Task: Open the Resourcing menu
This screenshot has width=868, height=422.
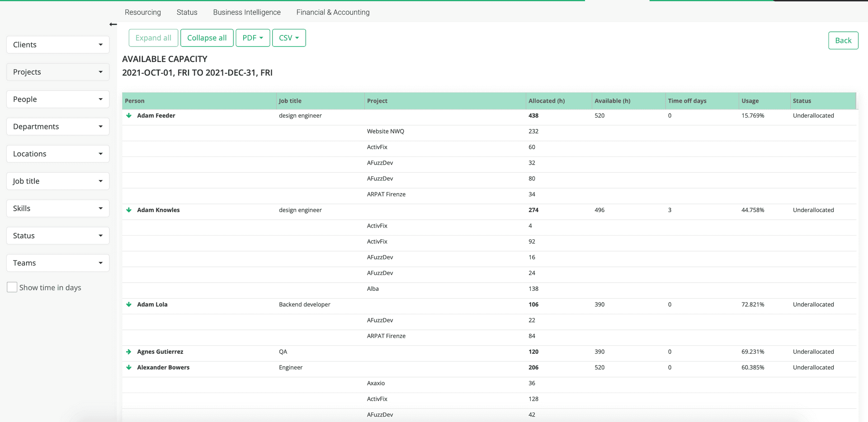Action: click(x=143, y=12)
